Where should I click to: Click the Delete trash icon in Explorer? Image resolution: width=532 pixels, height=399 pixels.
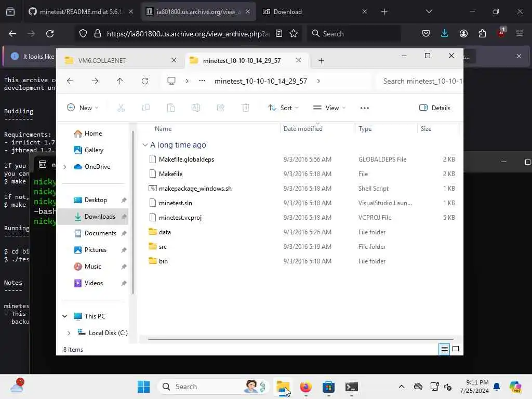point(245,108)
